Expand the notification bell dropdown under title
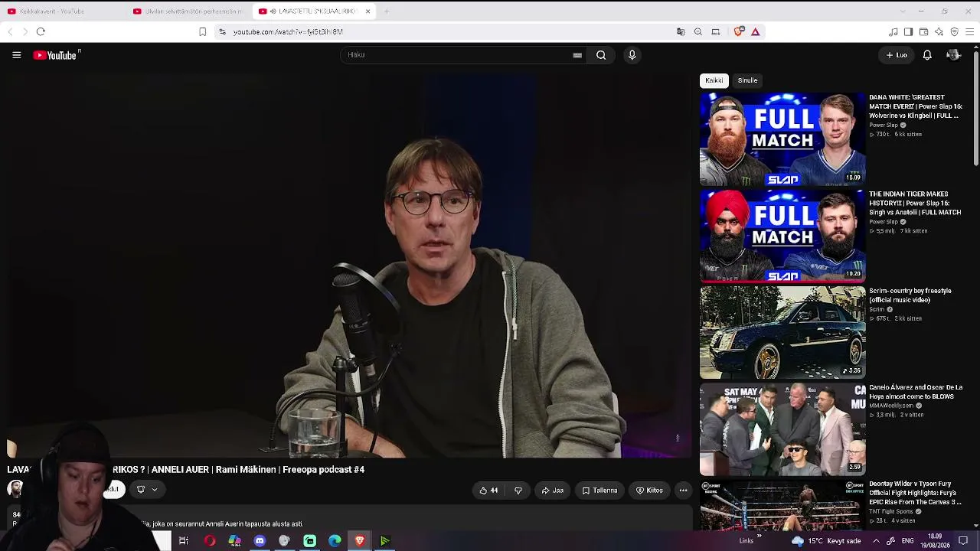Viewport: 980px width, 551px height. point(145,490)
